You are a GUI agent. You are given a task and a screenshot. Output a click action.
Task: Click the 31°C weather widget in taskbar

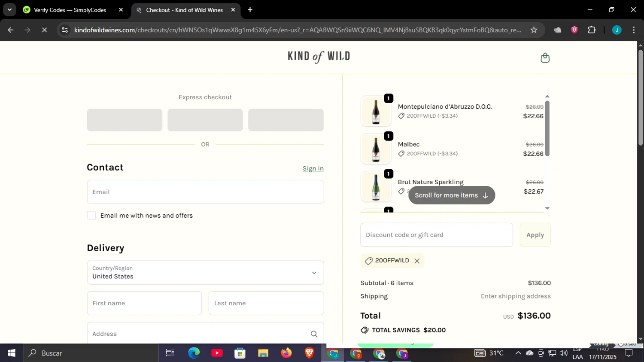489,353
